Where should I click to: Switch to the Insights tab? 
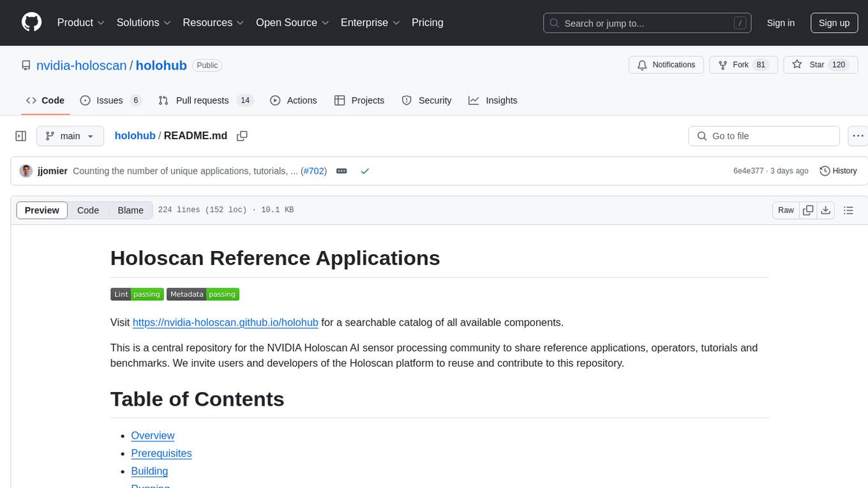click(493, 100)
